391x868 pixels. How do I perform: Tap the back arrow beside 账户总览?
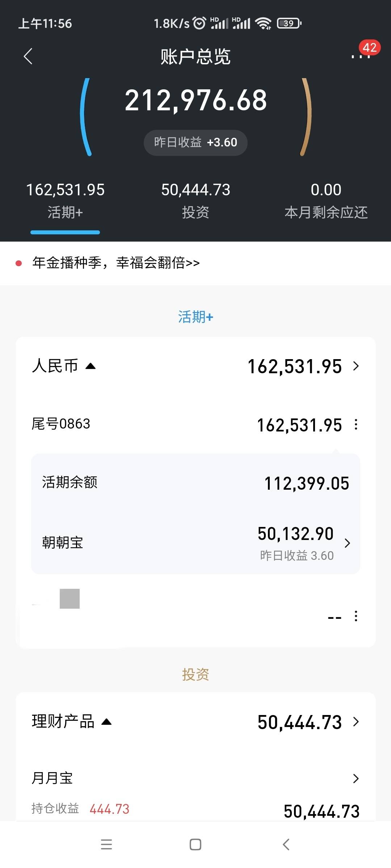point(28,56)
